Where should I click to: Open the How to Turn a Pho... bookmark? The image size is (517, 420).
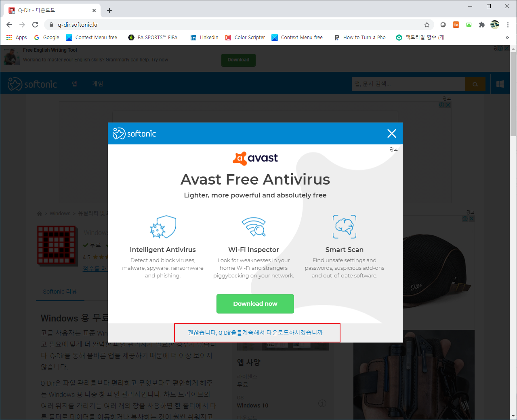pos(362,38)
